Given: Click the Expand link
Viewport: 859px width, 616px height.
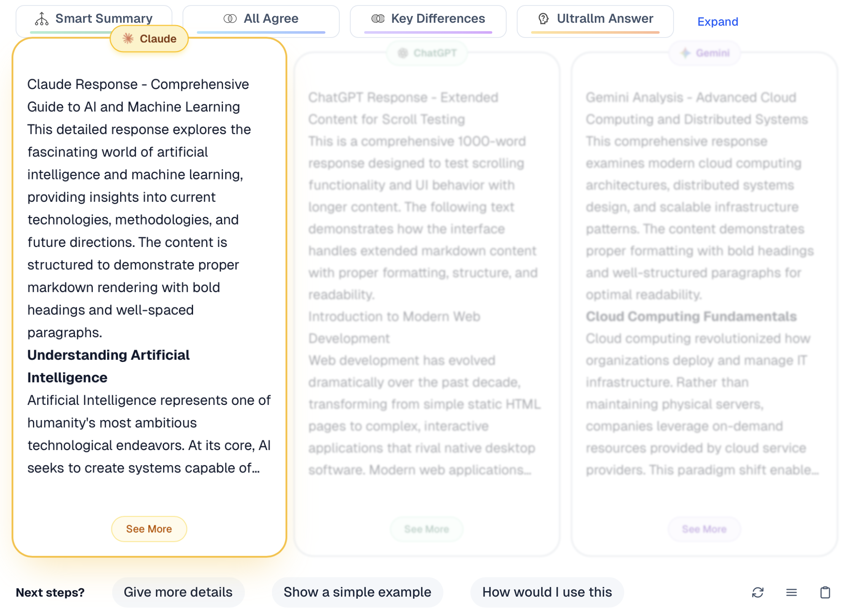Looking at the screenshot, I should pos(717,21).
